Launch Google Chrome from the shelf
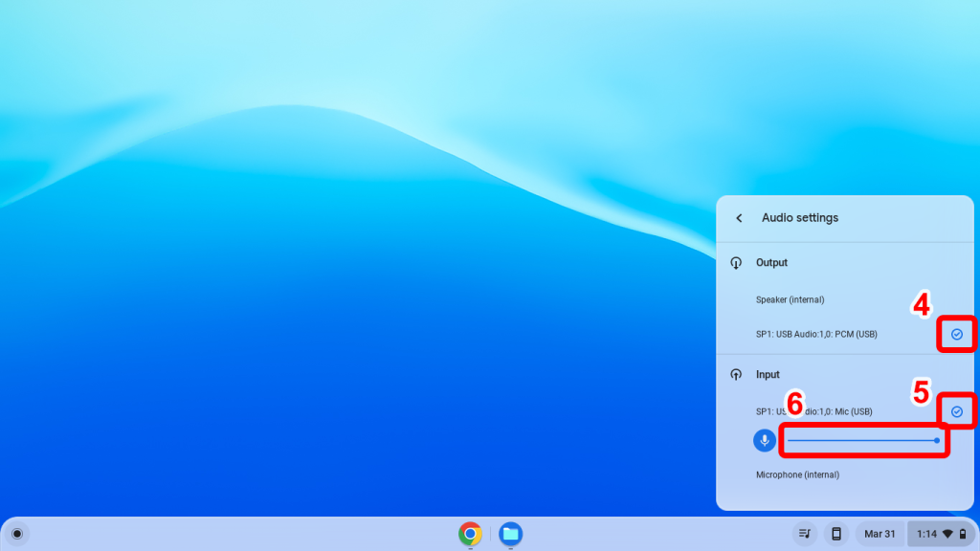This screenshot has width=980, height=551. pyautogui.click(x=470, y=534)
